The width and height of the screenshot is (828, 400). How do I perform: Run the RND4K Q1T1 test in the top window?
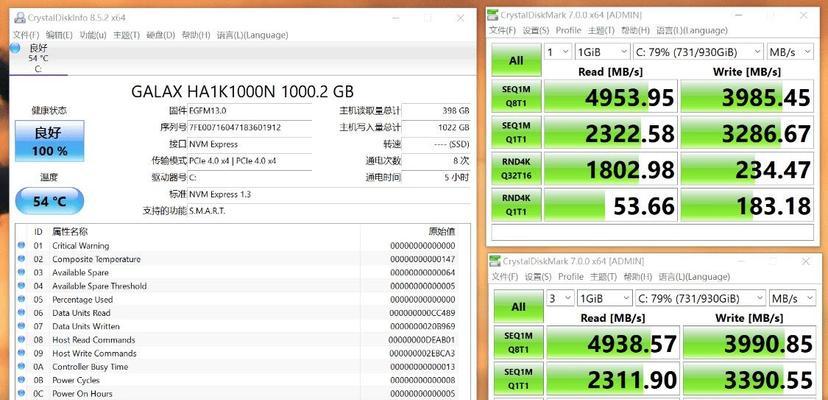tap(516, 205)
